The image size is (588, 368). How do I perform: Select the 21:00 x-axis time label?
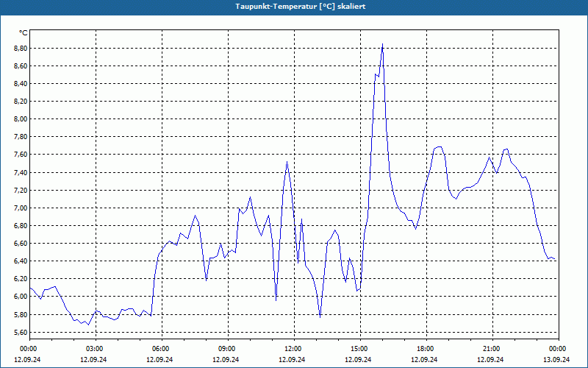coord(491,349)
